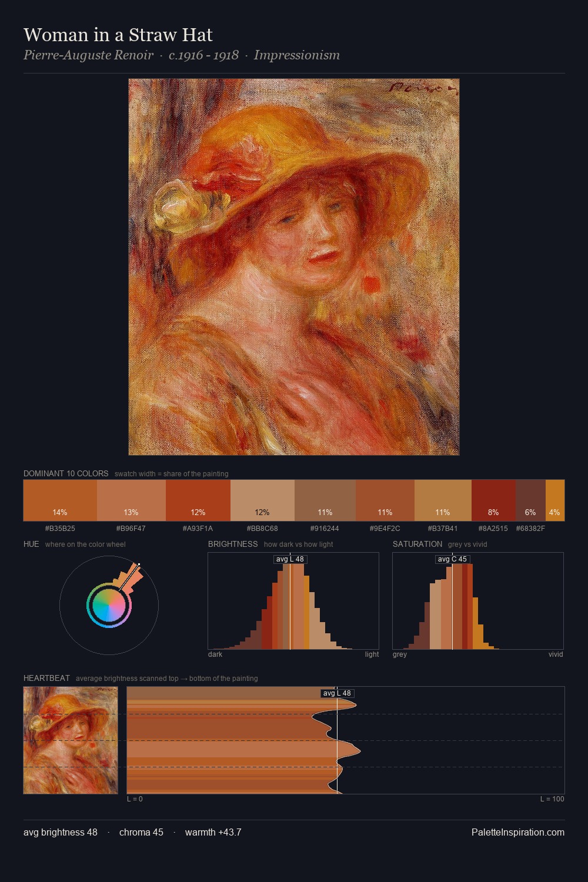This screenshot has height=882, width=588.
Task: Click hex code text '#B37B41'
Action: point(443,529)
